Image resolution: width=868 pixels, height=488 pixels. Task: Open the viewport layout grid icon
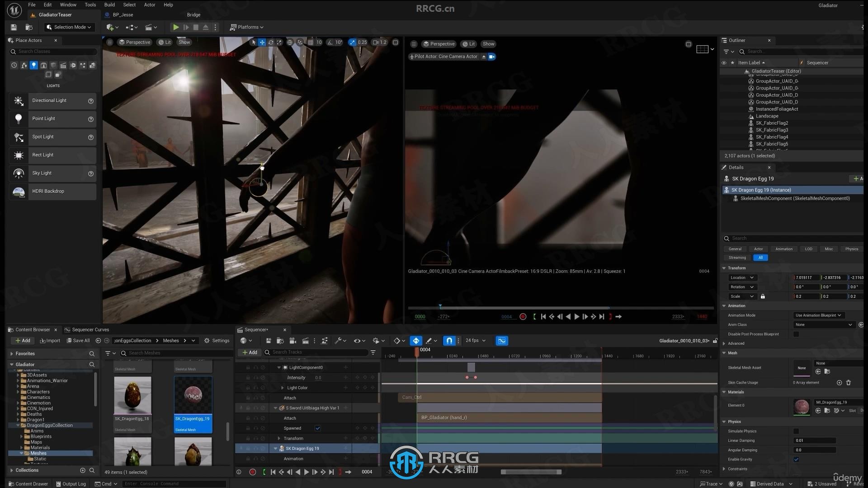coord(702,49)
